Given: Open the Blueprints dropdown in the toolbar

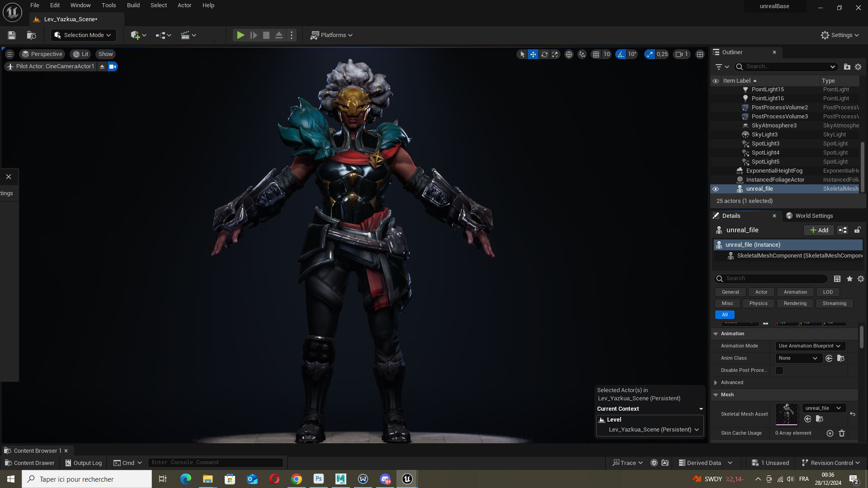Looking at the screenshot, I should [x=163, y=35].
